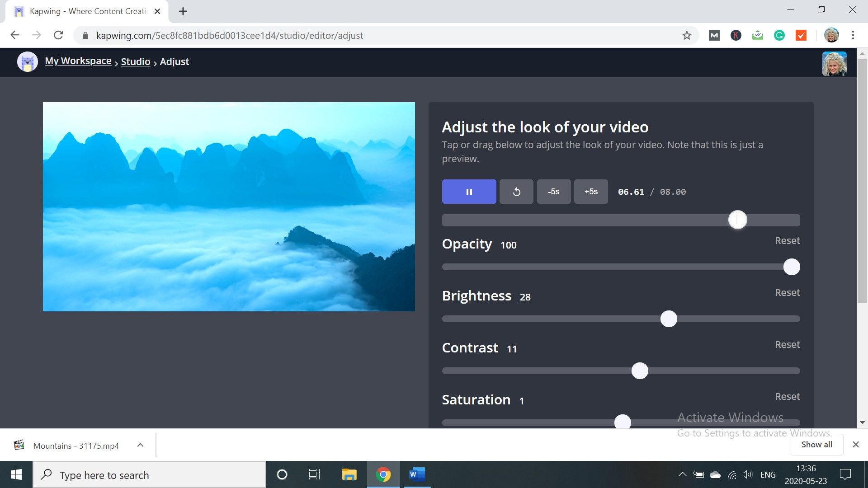Show hidden icons in the system tray
Viewport: 868px width, 488px height.
tap(683, 474)
